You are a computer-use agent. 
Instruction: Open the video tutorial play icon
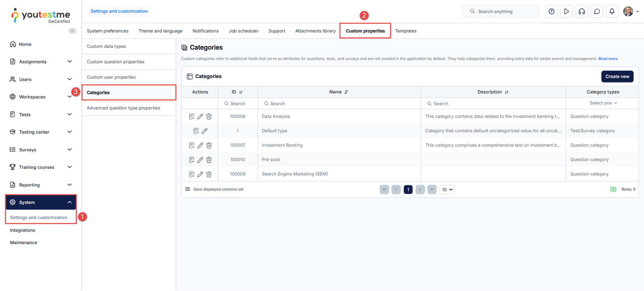click(x=566, y=12)
